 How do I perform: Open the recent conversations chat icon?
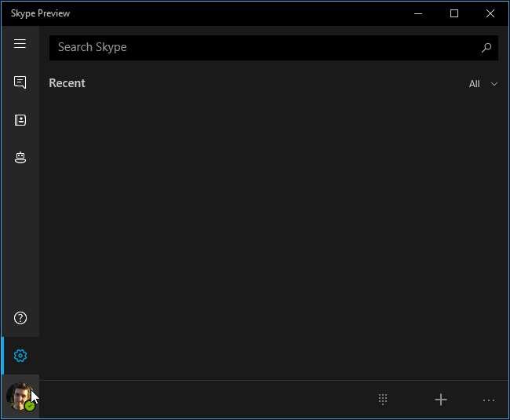point(20,82)
